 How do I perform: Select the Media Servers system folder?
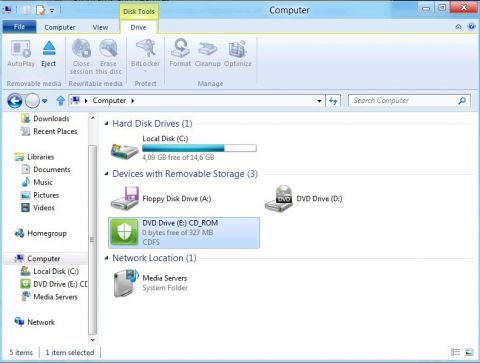[x=151, y=283]
